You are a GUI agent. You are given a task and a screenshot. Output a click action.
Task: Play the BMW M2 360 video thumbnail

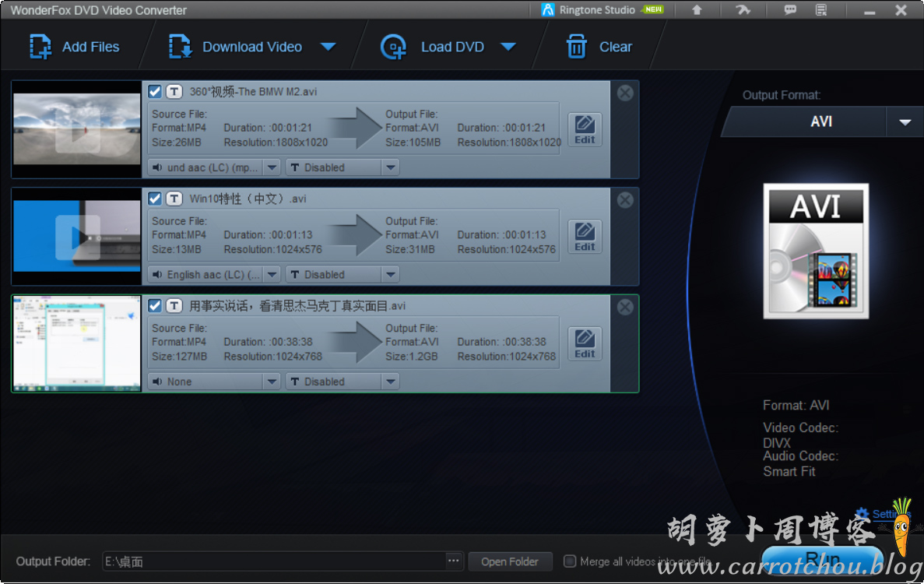click(77, 129)
